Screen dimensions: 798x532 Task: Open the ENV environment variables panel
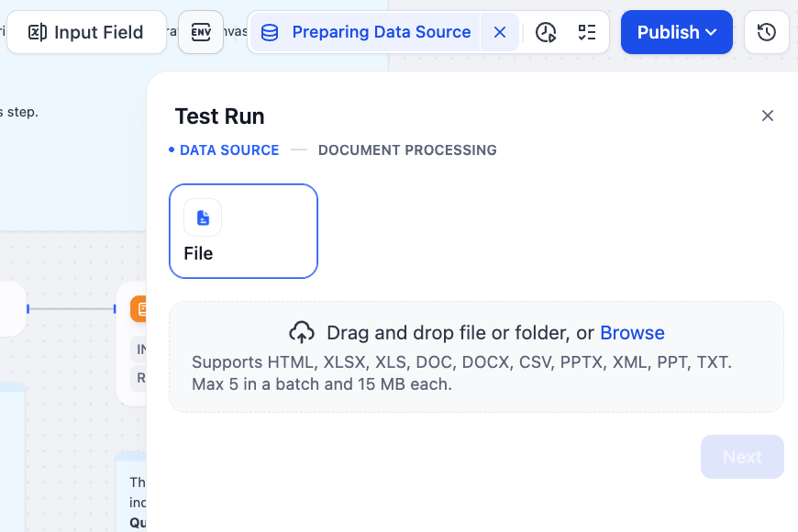click(x=201, y=32)
